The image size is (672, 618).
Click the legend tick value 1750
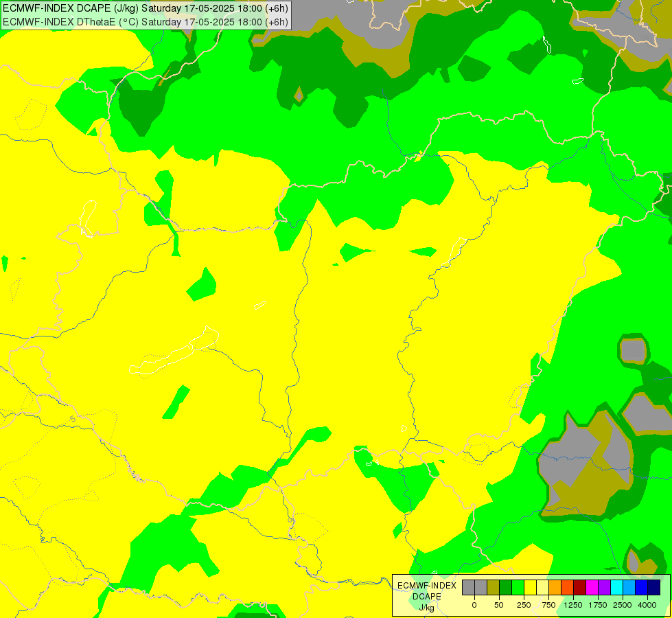click(x=598, y=605)
